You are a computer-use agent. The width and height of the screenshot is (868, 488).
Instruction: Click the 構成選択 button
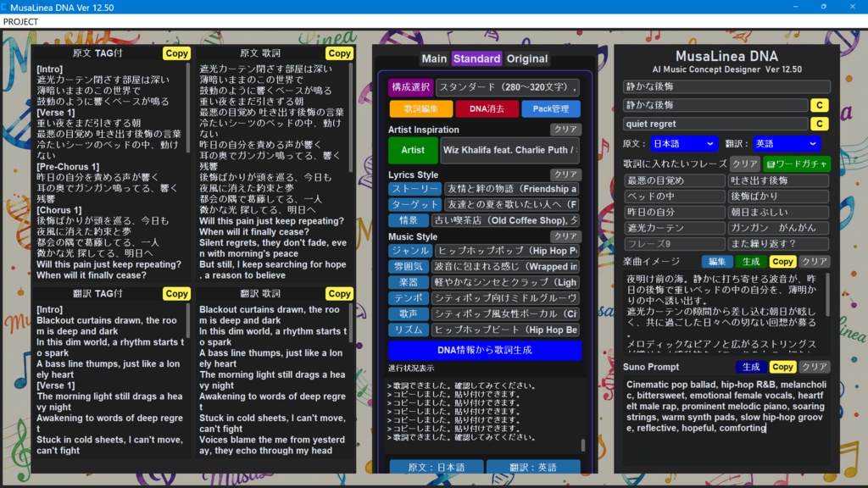coord(411,87)
